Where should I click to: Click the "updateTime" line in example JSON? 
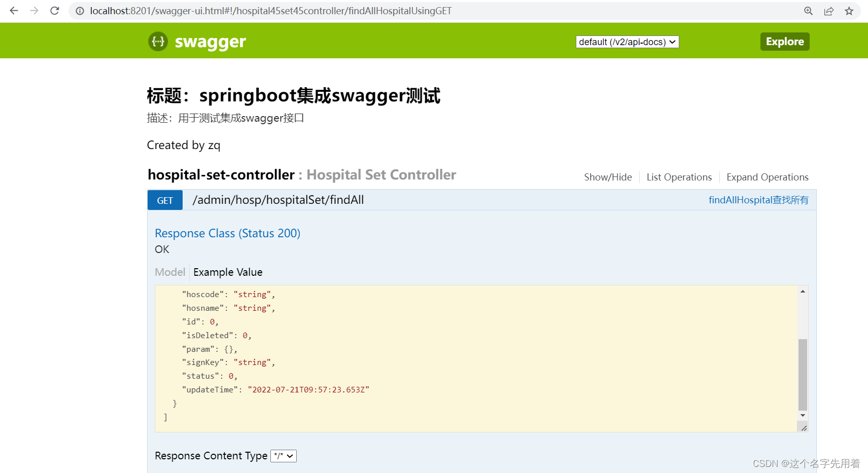275,389
